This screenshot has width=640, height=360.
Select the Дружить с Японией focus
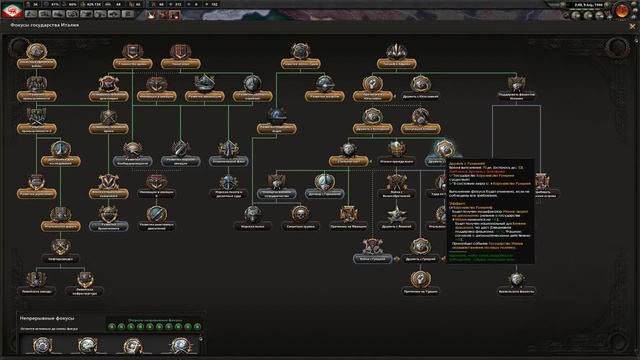[396, 219]
